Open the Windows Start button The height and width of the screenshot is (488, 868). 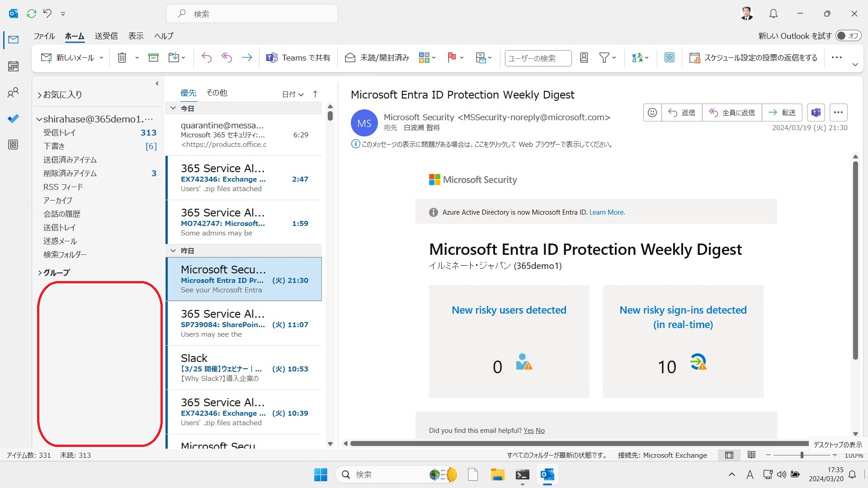coord(321,474)
